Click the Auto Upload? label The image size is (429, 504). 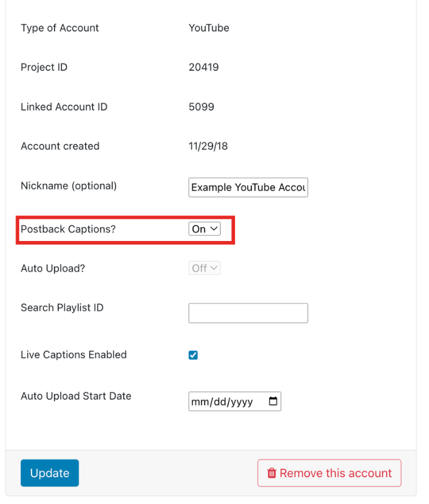[53, 268]
